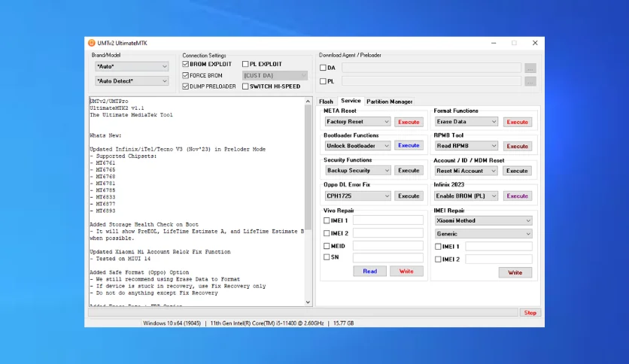Click Vivo Repair Write button

click(406, 271)
